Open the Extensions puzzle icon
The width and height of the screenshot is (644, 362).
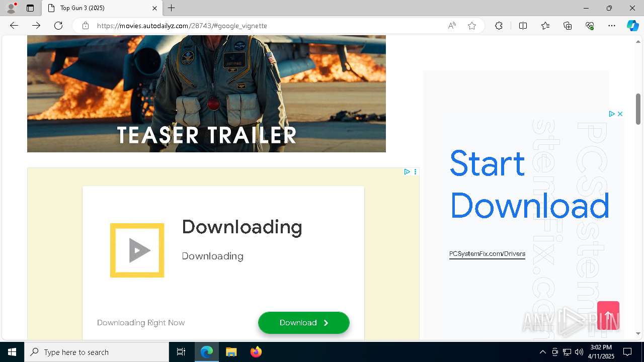pyautogui.click(x=499, y=26)
